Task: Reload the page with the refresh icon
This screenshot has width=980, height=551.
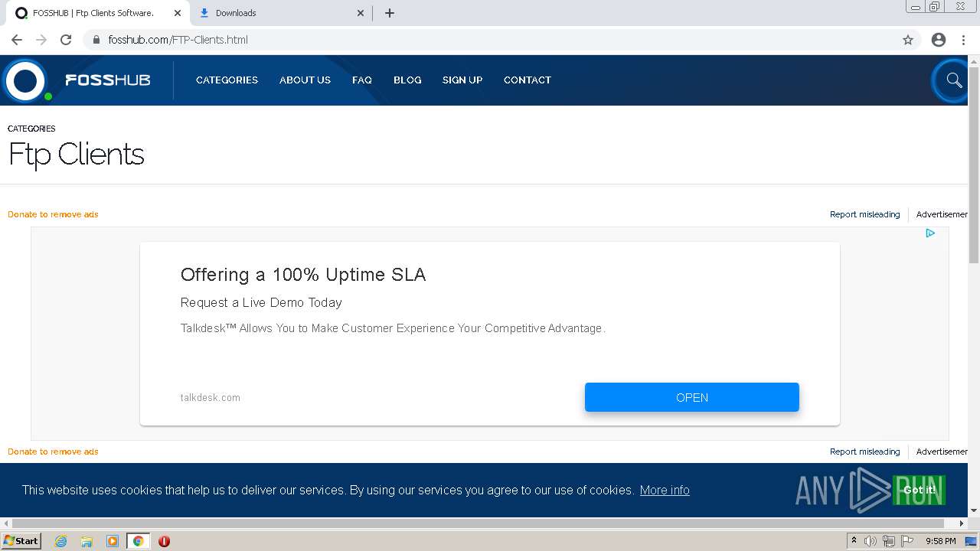Action: click(x=66, y=40)
